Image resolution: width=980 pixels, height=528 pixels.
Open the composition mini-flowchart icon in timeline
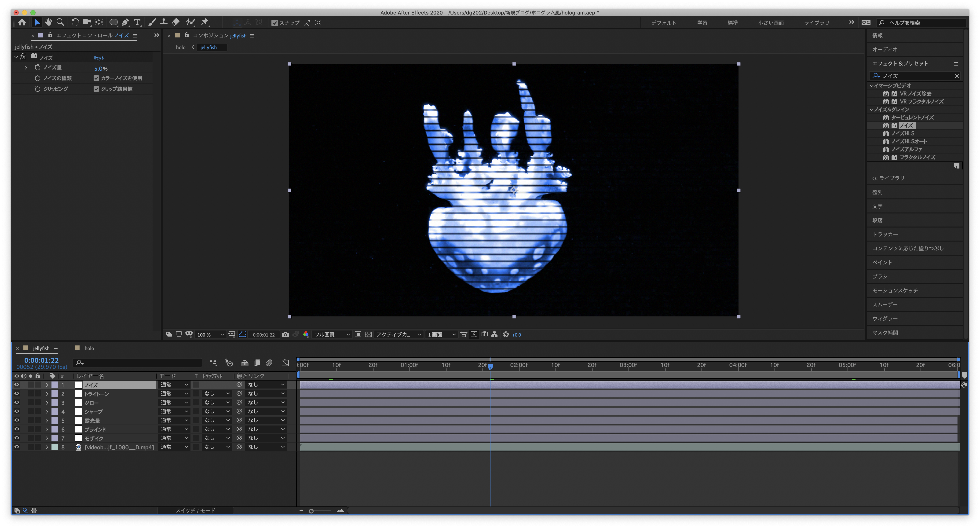(213, 363)
